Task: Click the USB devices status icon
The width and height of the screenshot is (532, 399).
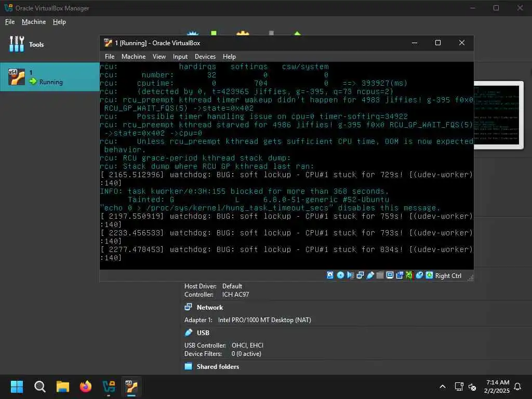Action: pyautogui.click(x=370, y=275)
